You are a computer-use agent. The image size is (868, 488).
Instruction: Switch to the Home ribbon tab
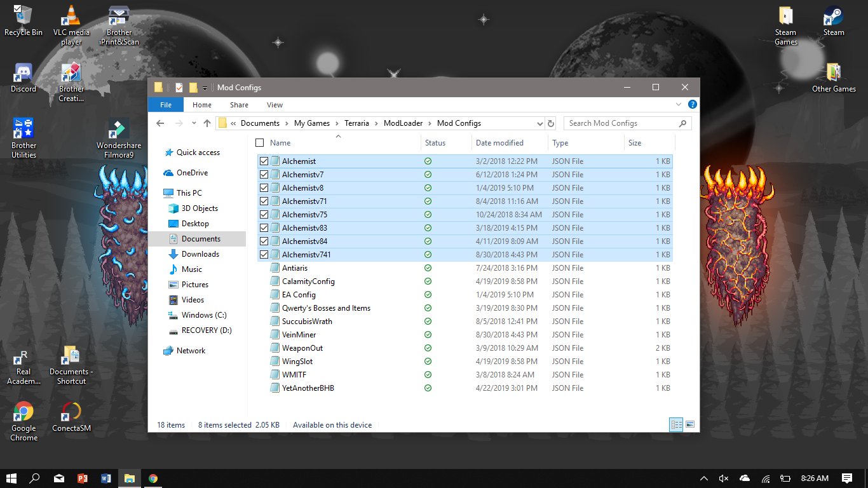(x=202, y=105)
